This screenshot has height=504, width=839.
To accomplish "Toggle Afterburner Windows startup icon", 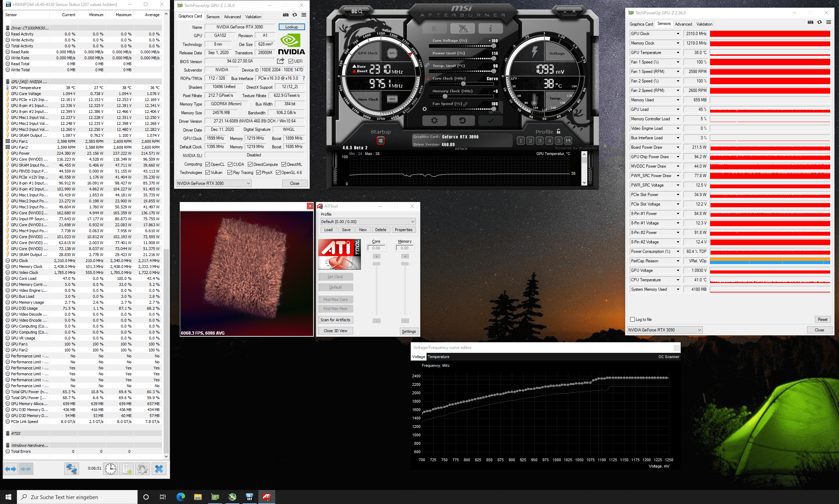I will (381, 141).
